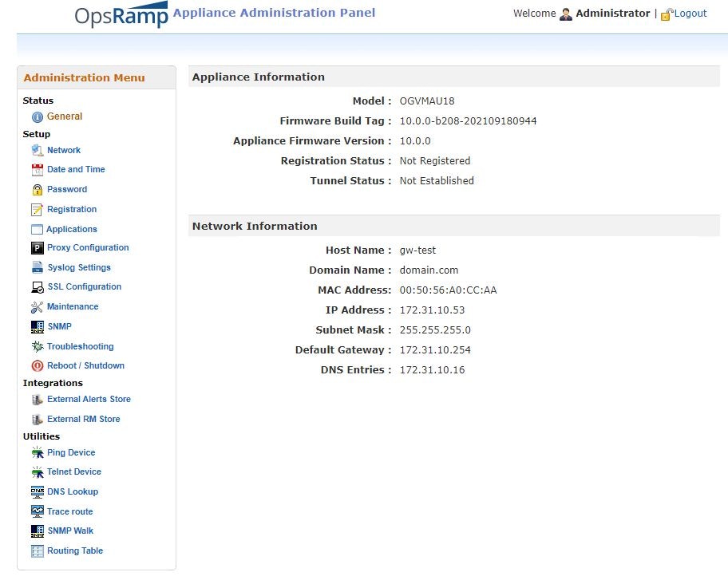Viewport: 728px width, 576px height.
Task: Click IP address value 172.31.10.53
Action: point(433,310)
